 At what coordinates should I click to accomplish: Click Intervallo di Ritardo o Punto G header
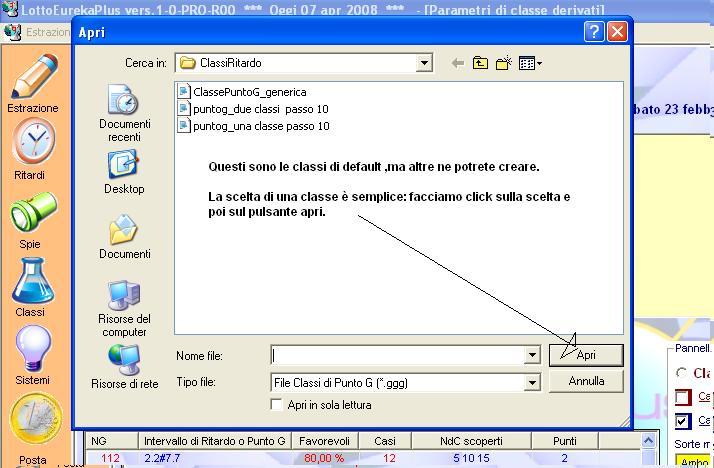[214, 441]
